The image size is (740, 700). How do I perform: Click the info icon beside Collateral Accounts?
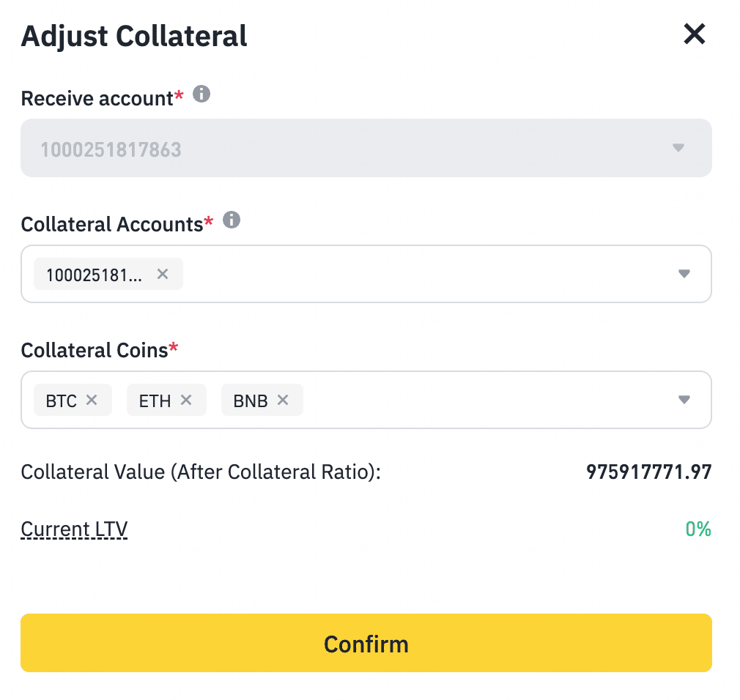click(x=232, y=220)
